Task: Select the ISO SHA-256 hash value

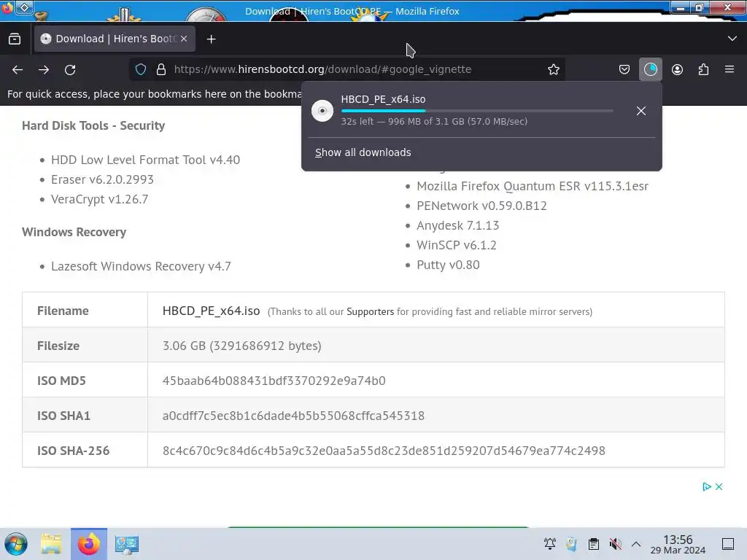Action: coord(384,451)
